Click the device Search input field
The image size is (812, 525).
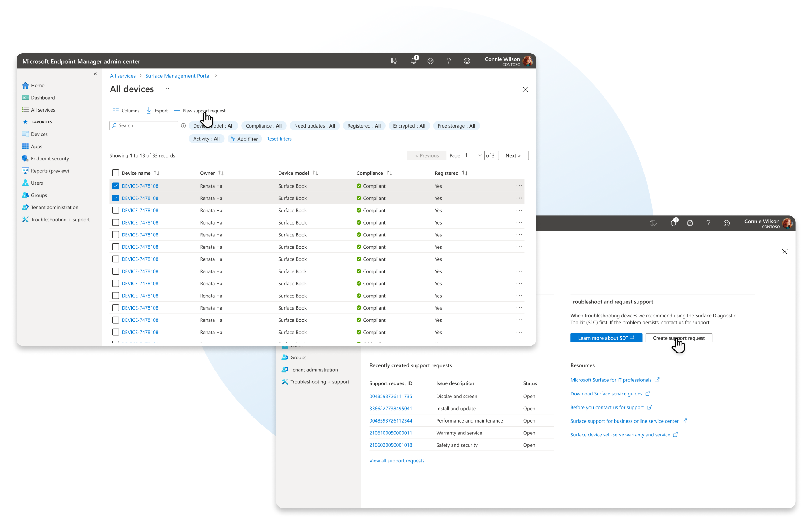tap(144, 125)
